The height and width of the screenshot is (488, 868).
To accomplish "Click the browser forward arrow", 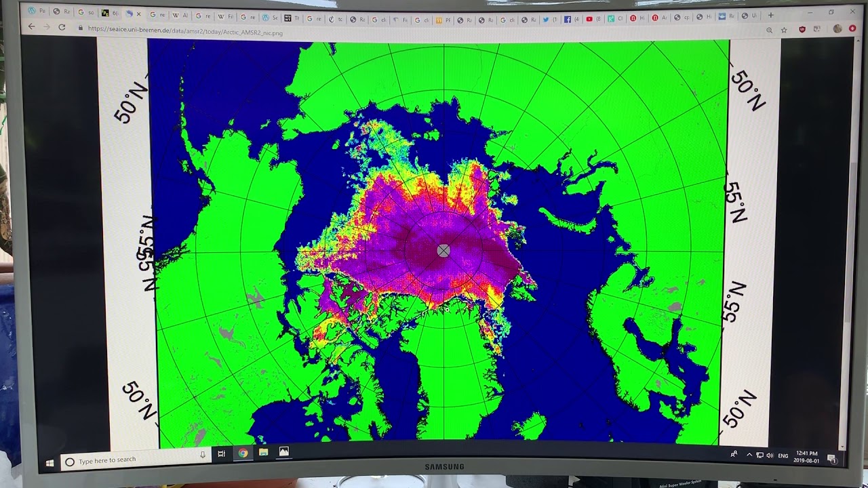I will coord(46,26).
